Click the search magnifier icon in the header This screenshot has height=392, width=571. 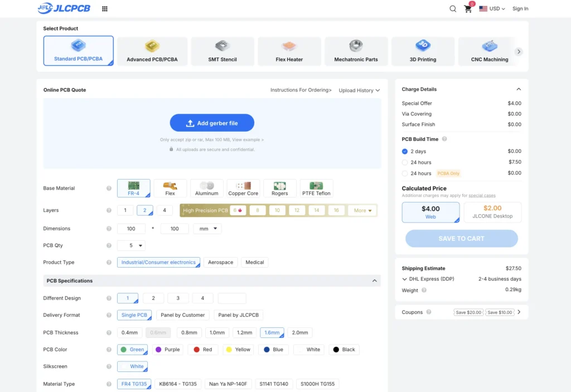pos(453,9)
